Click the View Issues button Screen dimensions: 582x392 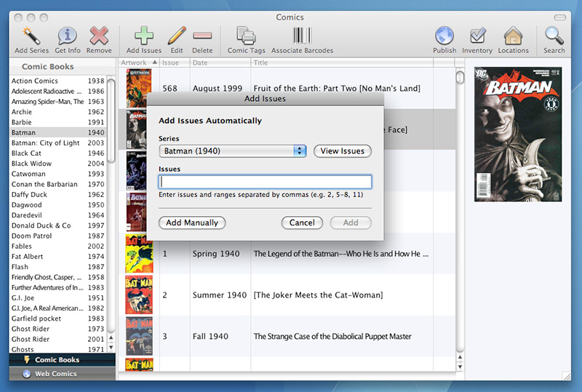point(342,151)
